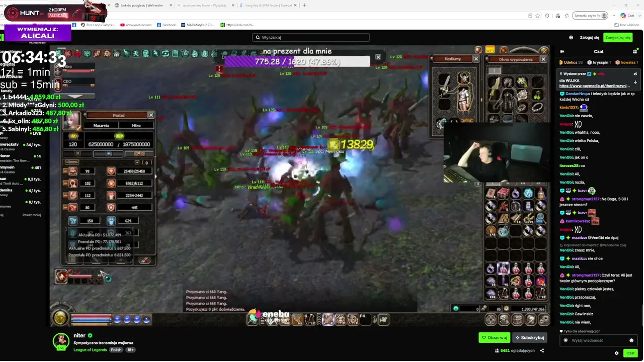Select the "League of Legends" category link
The height and width of the screenshot is (362, 644).
pyautogui.click(x=90, y=350)
